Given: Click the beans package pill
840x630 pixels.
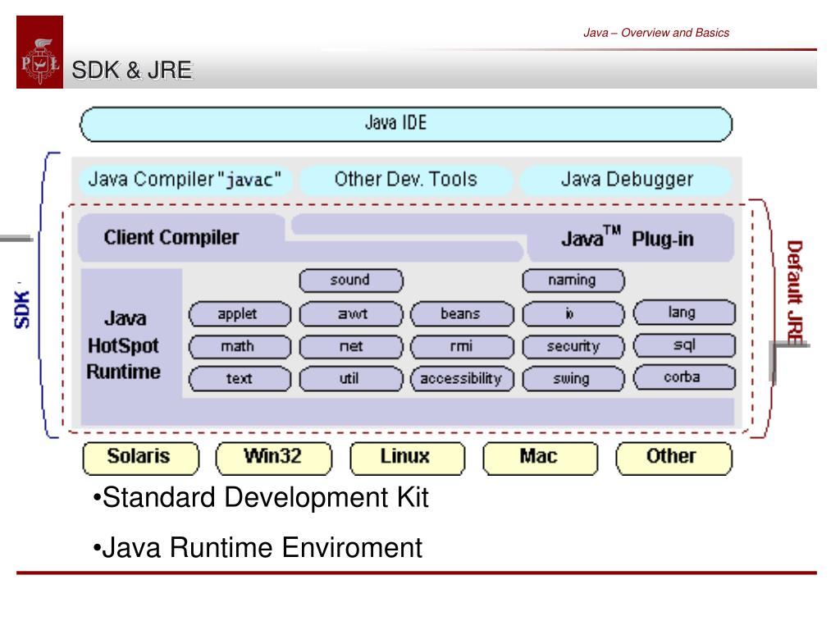Looking at the screenshot, I should pyautogui.click(x=462, y=314).
